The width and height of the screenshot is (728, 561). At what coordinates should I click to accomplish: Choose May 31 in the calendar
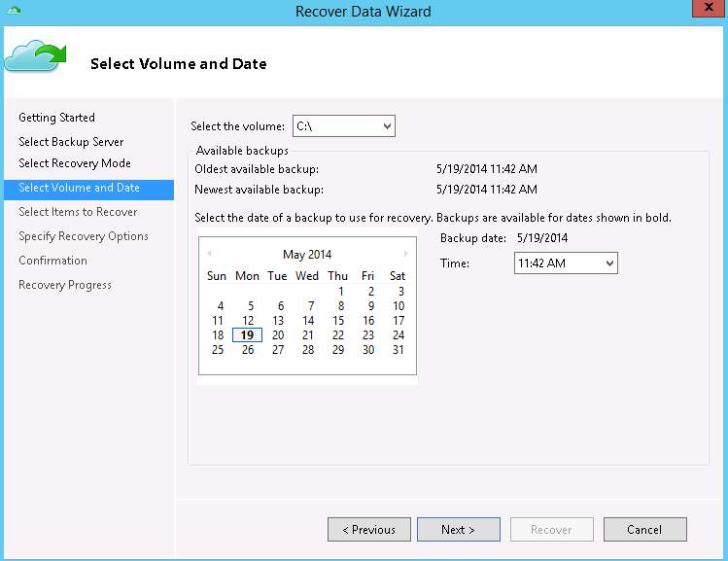coord(399,350)
